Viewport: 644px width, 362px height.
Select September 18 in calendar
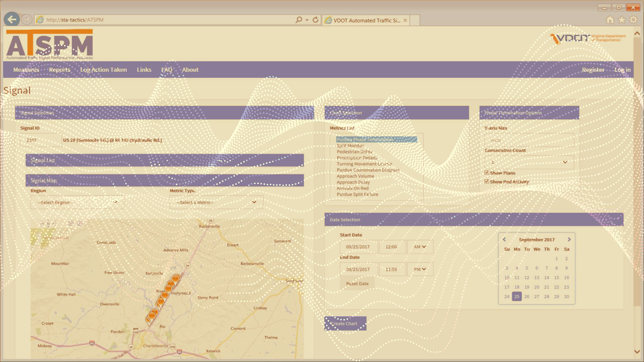(x=517, y=287)
